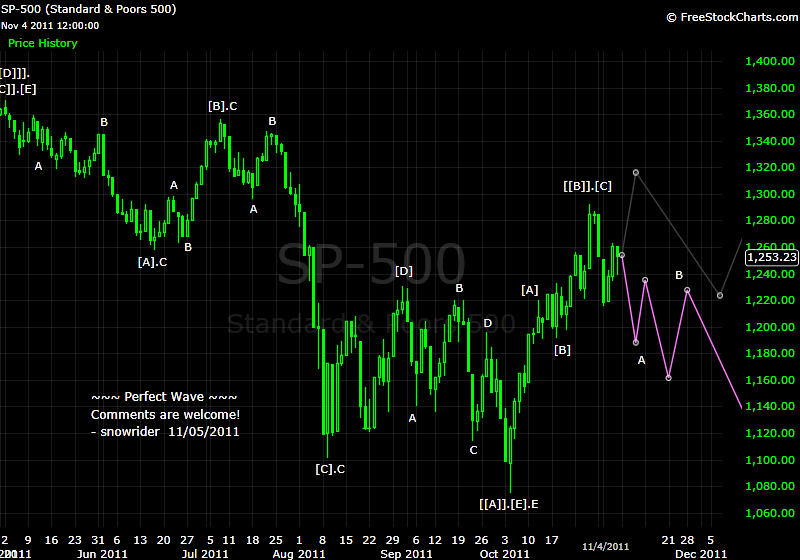
Task: Click the 'Jun 2011' month label
Action: (x=102, y=554)
